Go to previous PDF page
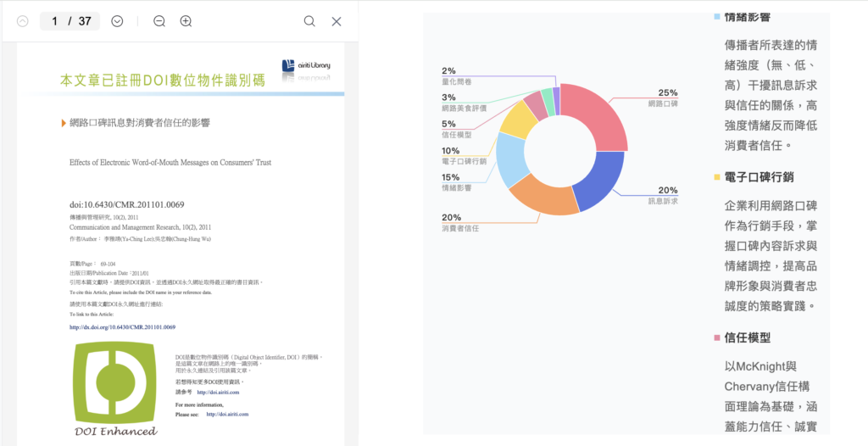The height and width of the screenshot is (446, 868). [23, 21]
